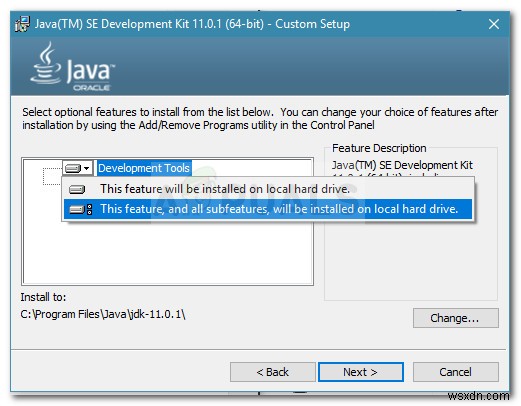Click the Change... button
521x406 pixels.
pyautogui.click(x=455, y=318)
